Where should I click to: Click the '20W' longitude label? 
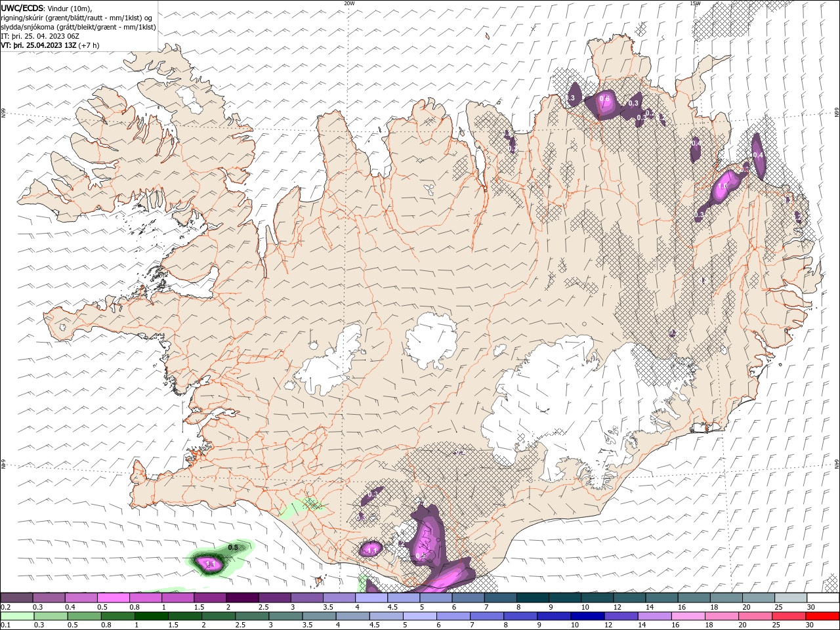[x=349, y=3]
